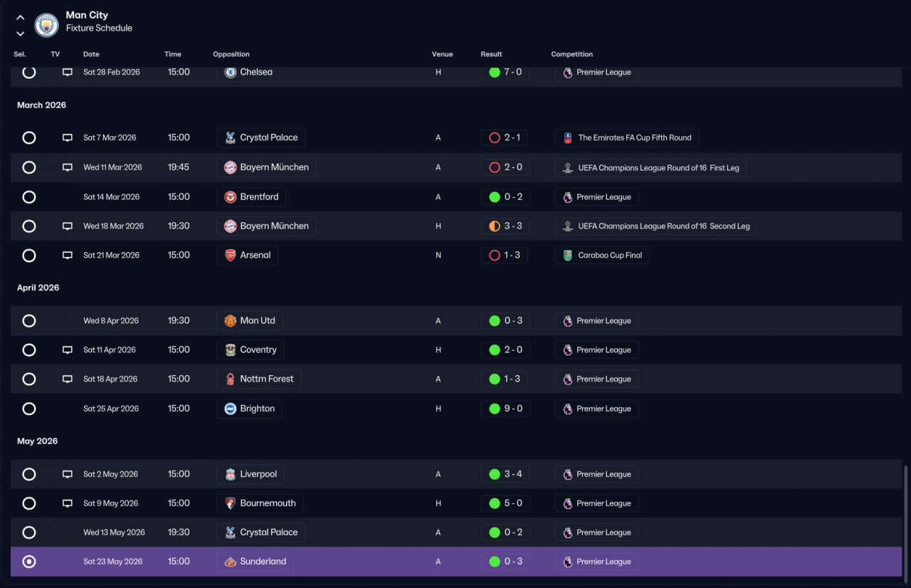Click the vertical scrollbar thumb on the right edge
The height and width of the screenshot is (588, 911).
(905, 521)
